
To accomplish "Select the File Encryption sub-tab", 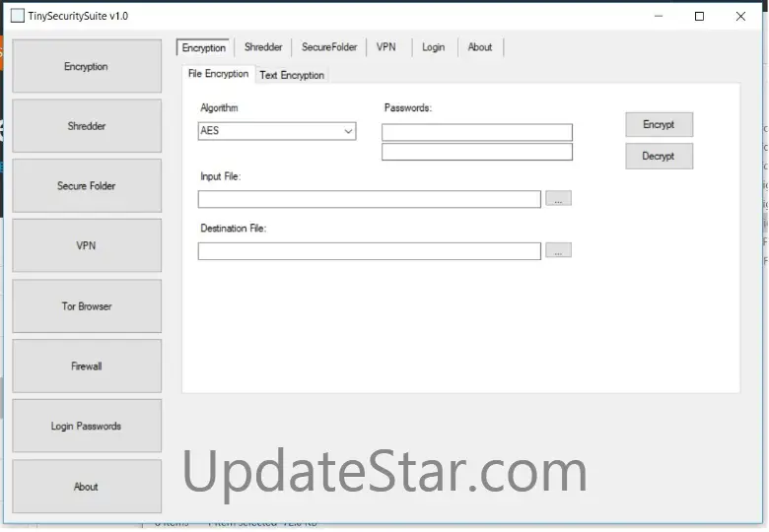I will click(x=218, y=74).
